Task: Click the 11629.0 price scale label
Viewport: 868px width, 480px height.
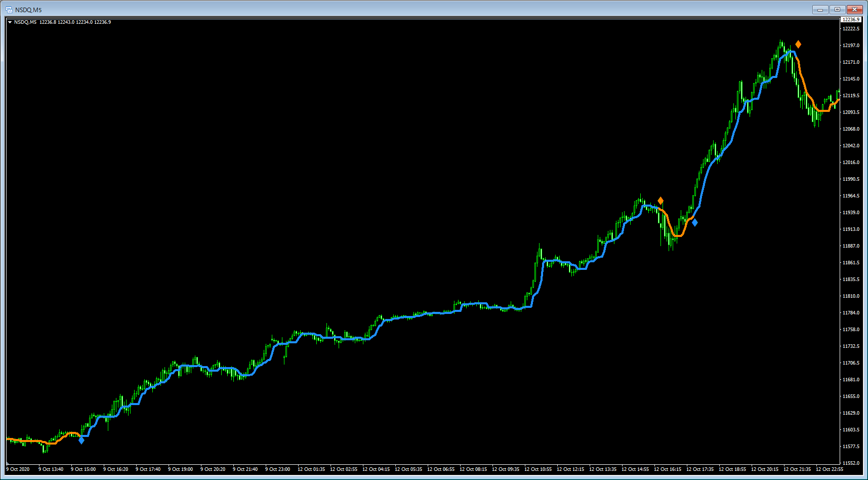Action: pos(851,413)
